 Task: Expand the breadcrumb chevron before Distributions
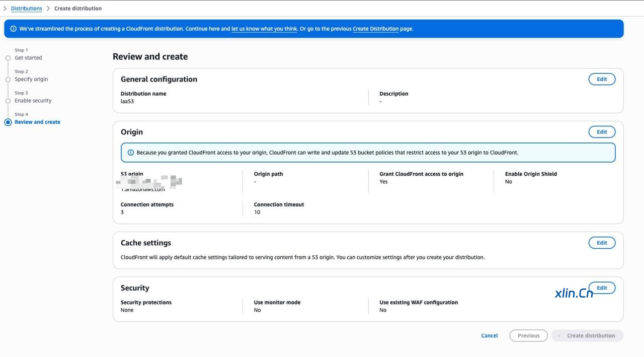[x=5, y=9]
